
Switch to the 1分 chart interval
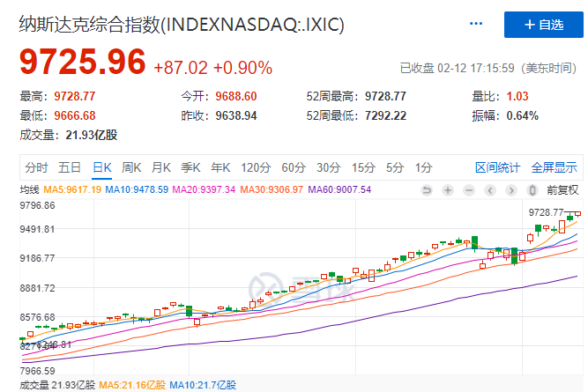pos(424,167)
